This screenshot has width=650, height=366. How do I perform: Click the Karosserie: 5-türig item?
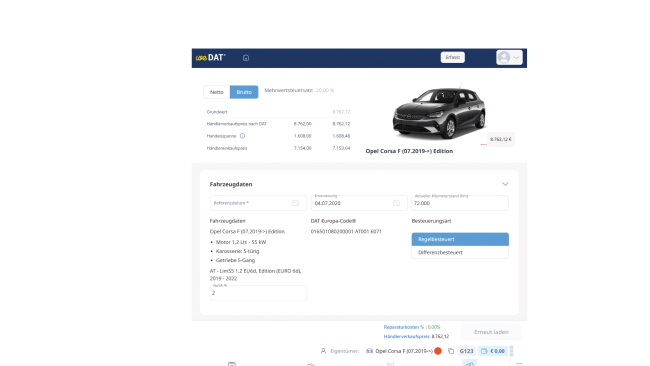pyautogui.click(x=238, y=251)
